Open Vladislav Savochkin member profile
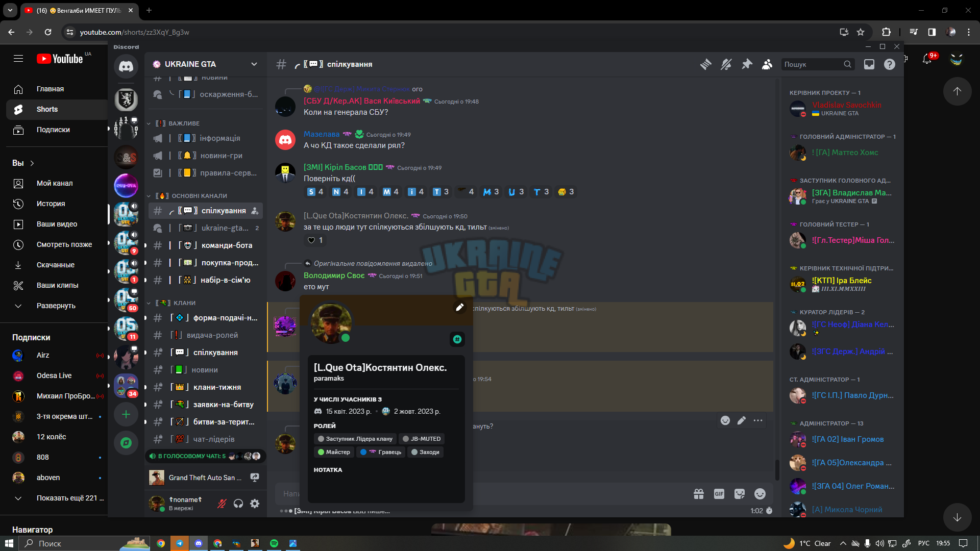 842,109
